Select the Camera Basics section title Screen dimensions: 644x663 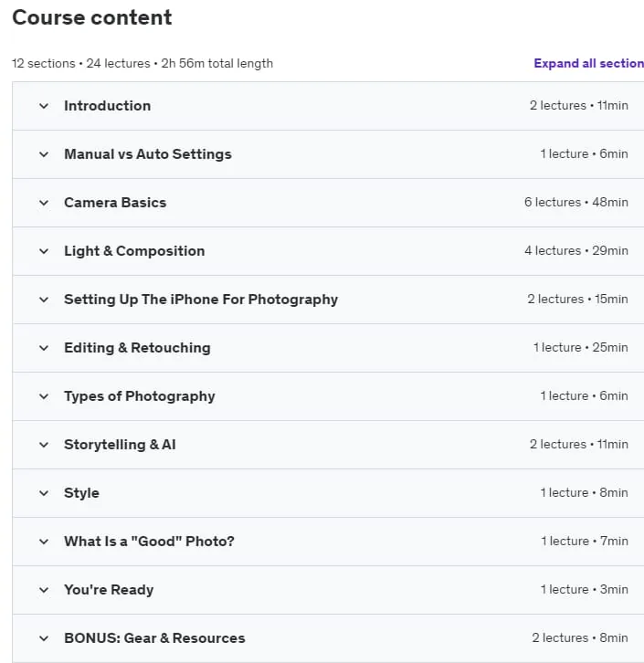(x=115, y=203)
